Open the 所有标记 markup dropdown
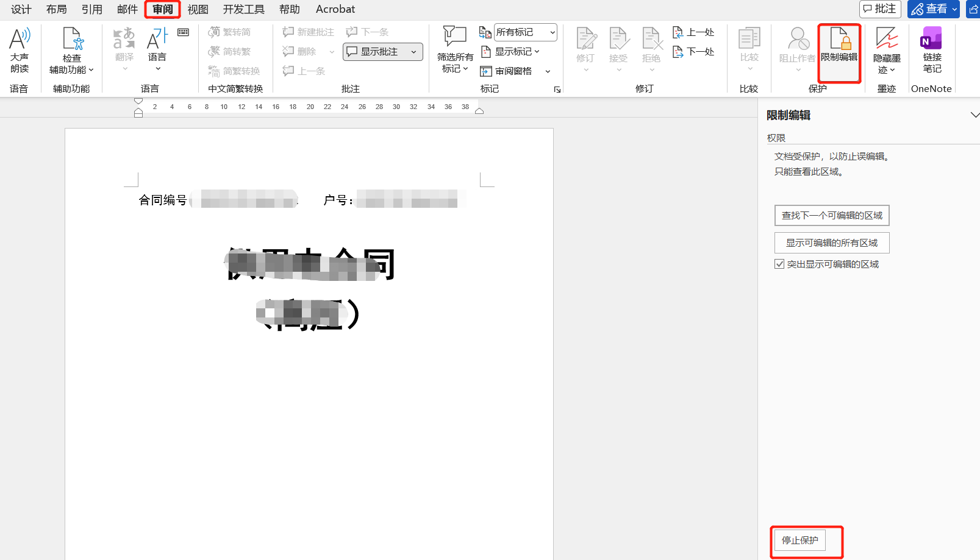980x560 pixels. coord(525,32)
